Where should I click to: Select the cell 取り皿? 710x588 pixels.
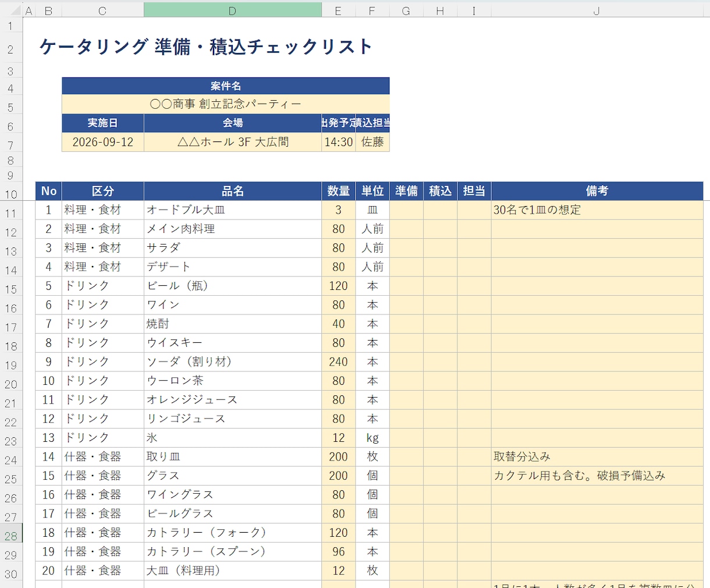(x=233, y=457)
